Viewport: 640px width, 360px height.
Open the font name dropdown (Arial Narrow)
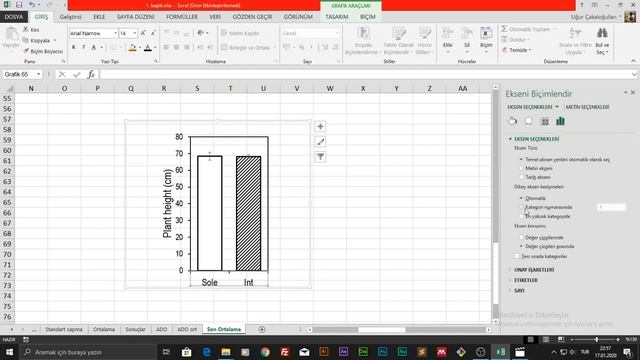[x=116, y=33]
